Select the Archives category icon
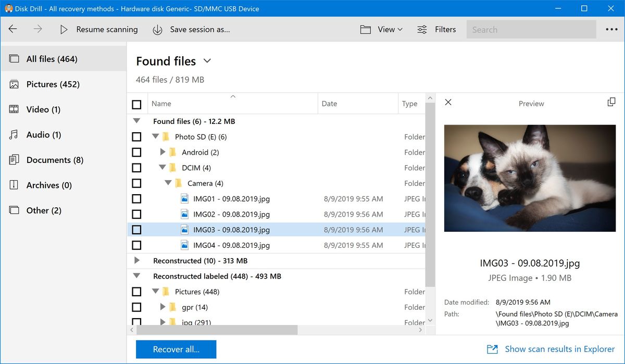Viewport: 625px width, 364px height. (13, 185)
